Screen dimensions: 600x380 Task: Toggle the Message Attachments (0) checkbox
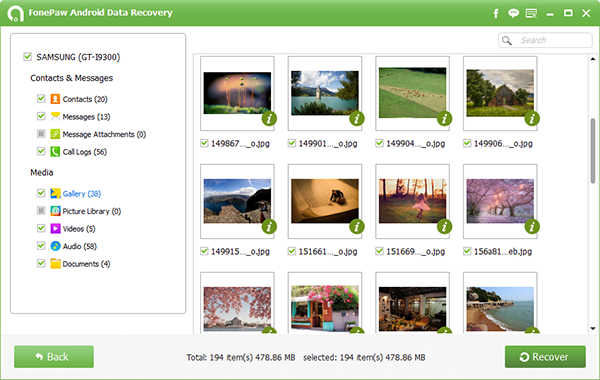[x=41, y=134]
